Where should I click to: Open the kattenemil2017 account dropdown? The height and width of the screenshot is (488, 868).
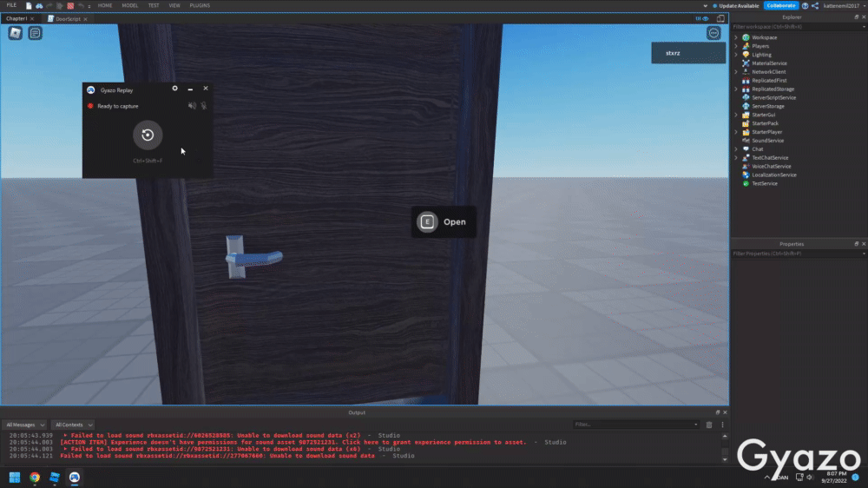click(x=844, y=5)
